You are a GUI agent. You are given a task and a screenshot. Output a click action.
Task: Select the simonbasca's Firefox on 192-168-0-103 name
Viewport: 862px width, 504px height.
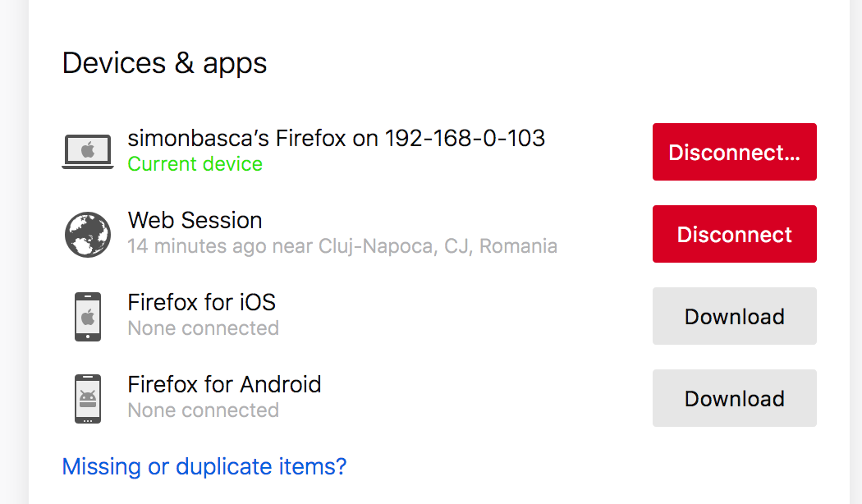point(336,139)
